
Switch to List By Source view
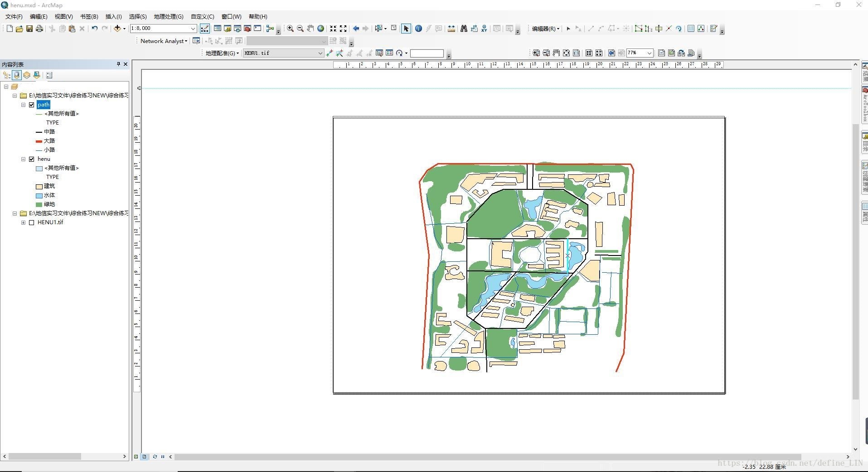tap(17, 75)
